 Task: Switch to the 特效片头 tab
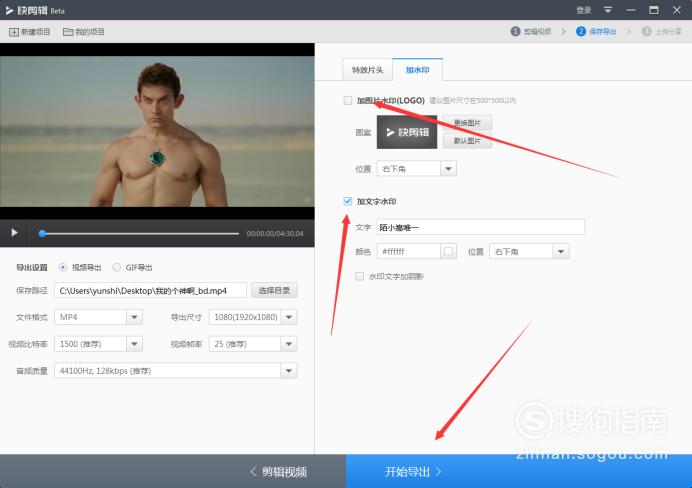click(367, 70)
